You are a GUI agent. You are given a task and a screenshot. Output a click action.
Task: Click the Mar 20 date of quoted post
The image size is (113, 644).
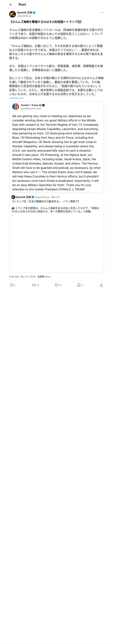click(x=55, y=197)
